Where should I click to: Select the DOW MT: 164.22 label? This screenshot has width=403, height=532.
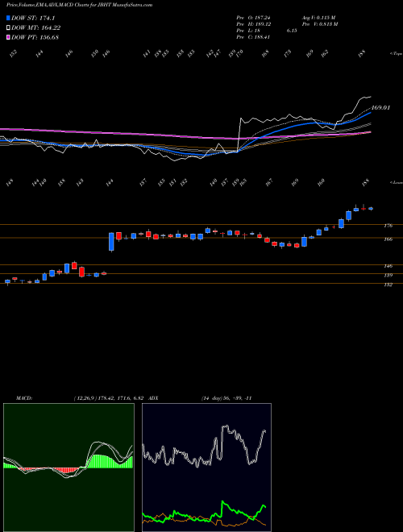(x=36, y=27)
